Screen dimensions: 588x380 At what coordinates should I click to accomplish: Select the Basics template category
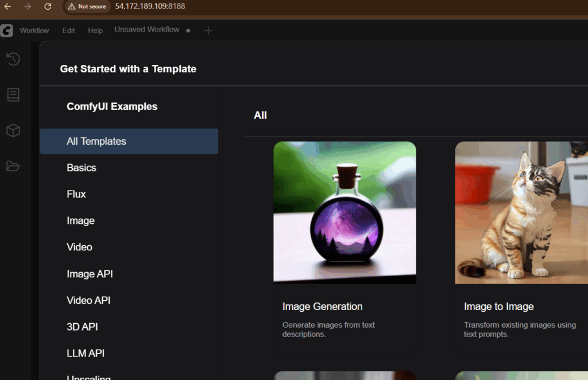pos(129,168)
